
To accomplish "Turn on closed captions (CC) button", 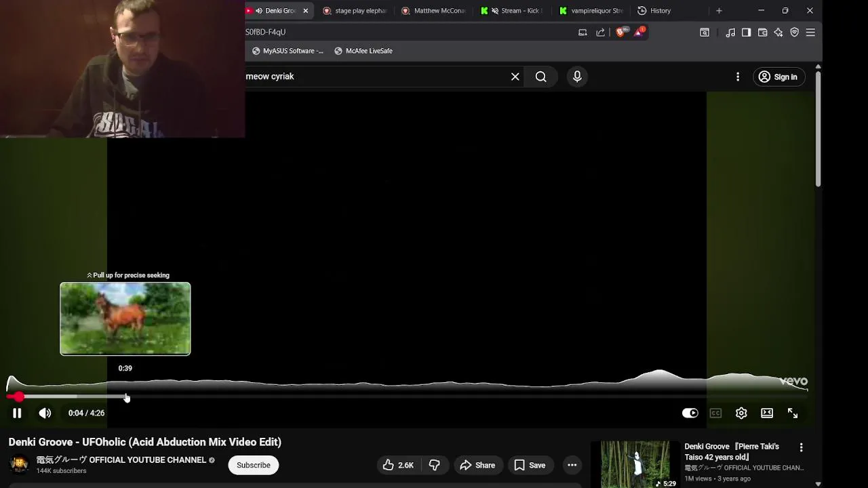I will tap(715, 413).
